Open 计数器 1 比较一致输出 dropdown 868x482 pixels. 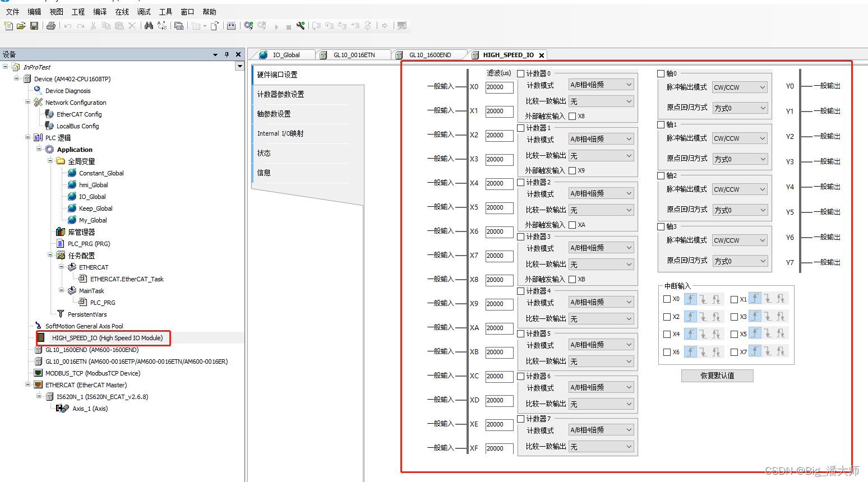[x=601, y=156]
